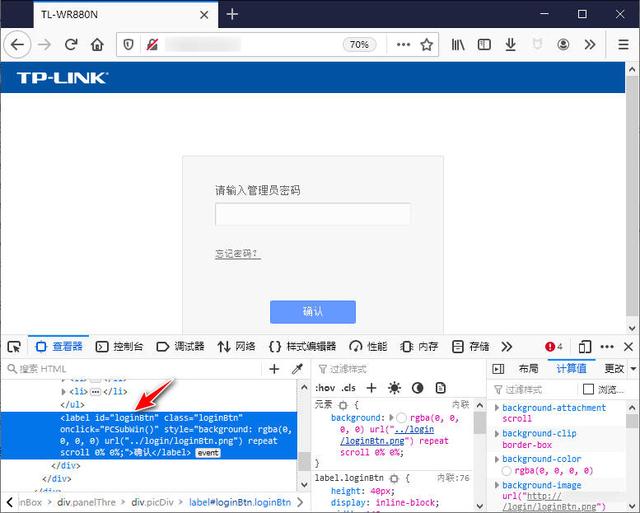Expand the collapsed li element node
Image resolution: width=640 pixels, height=513 pixels.
(x=63, y=392)
